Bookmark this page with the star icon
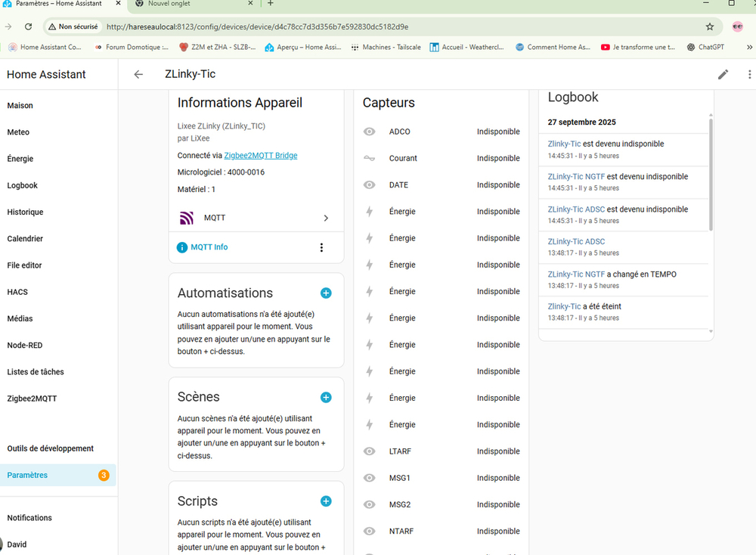756x555 pixels. coord(710,27)
